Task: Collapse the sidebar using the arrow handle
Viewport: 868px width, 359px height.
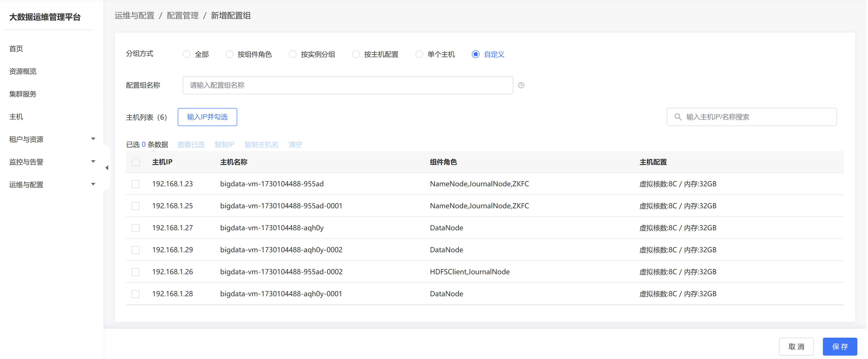Action: tap(107, 168)
